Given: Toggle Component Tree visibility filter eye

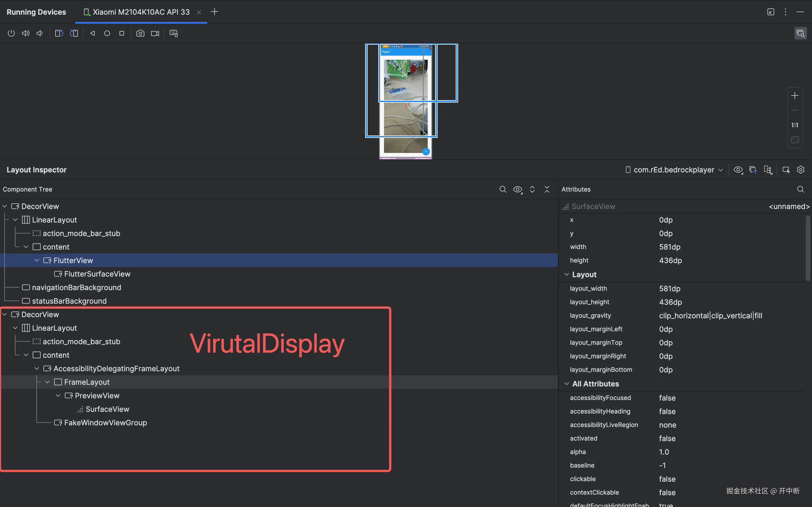Looking at the screenshot, I should [517, 189].
